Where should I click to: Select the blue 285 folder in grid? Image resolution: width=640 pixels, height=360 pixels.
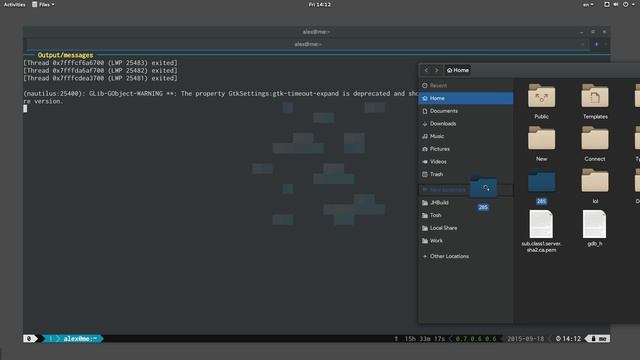pos(541,186)
